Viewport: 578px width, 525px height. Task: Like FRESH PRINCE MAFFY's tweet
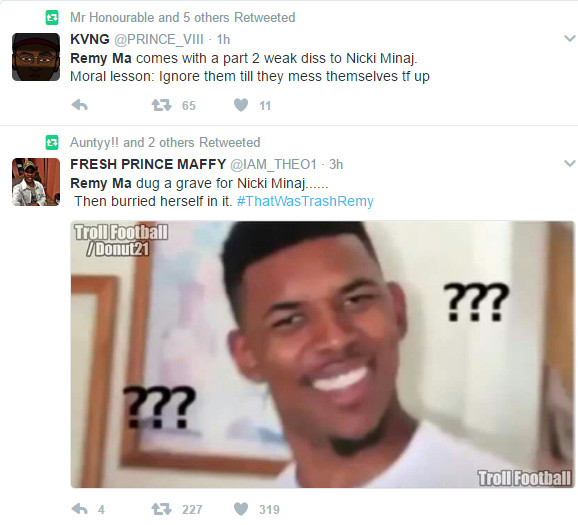(241, 510)
